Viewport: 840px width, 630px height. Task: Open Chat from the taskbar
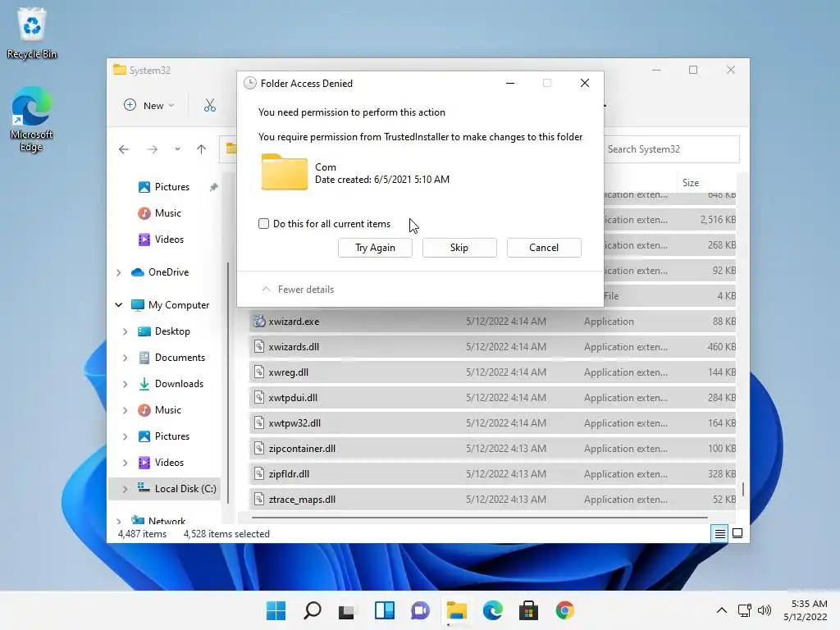421,610
